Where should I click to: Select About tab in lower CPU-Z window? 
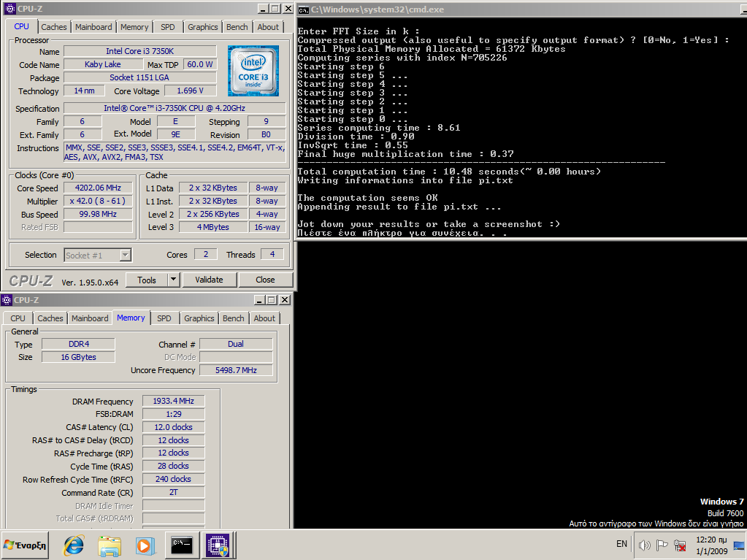[264, 318]
